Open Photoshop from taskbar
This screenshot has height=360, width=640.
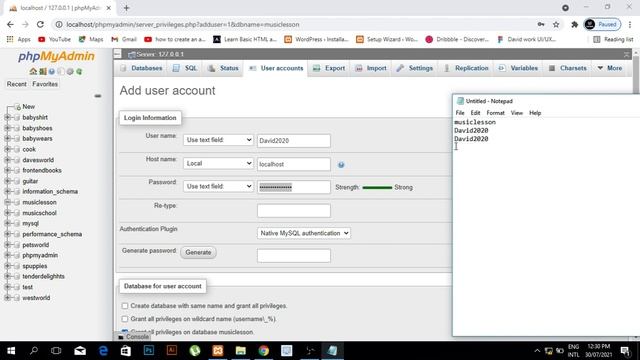tap(149, 351)
